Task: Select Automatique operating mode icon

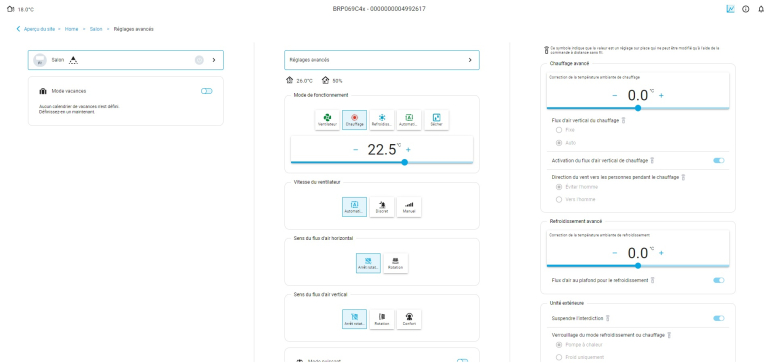Action: tap(409, 120)
